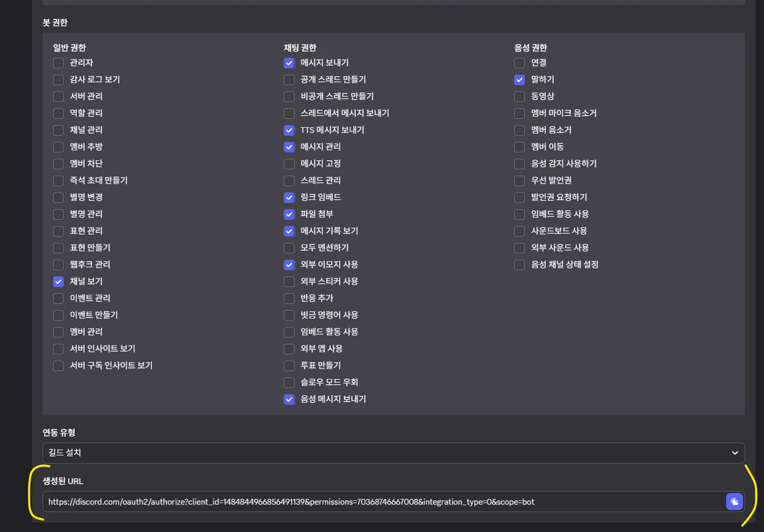Enable 동영상 voice permission
764x532 pixels.
click(519, 97)
